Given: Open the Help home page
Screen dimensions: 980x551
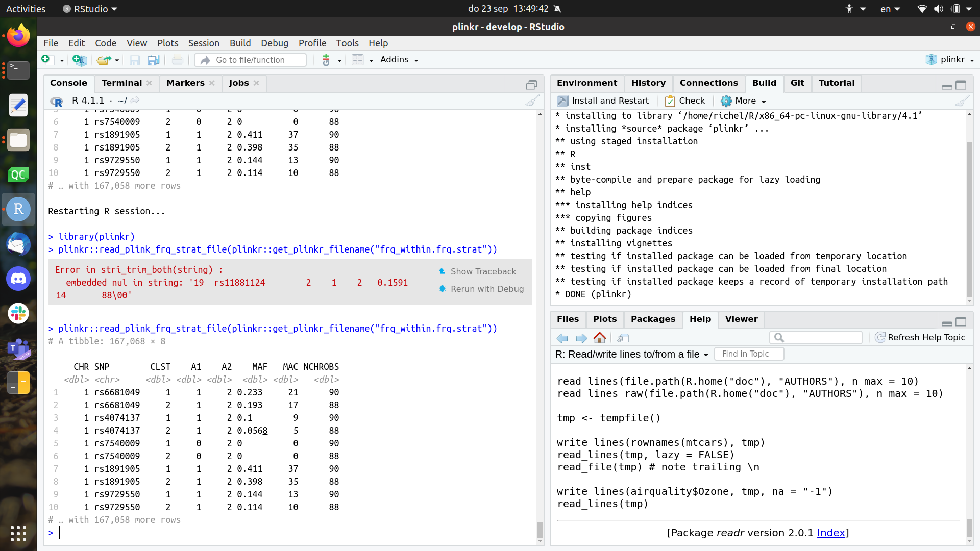Looking at the screenshot, I should (600, 338).
